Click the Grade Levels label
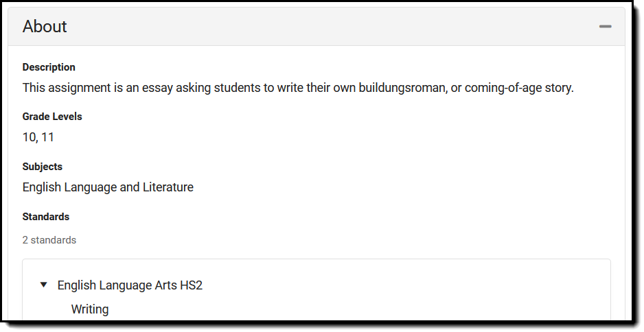The image size is (644, 332). point(52,117)
